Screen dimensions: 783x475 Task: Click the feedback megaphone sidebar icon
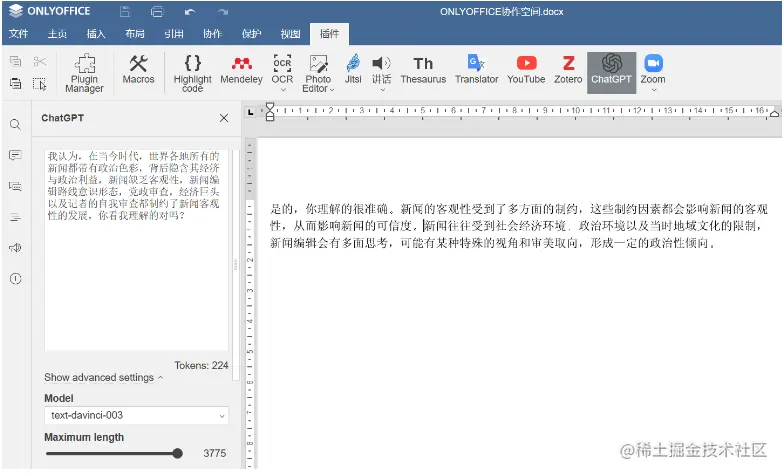pos(15,248)
